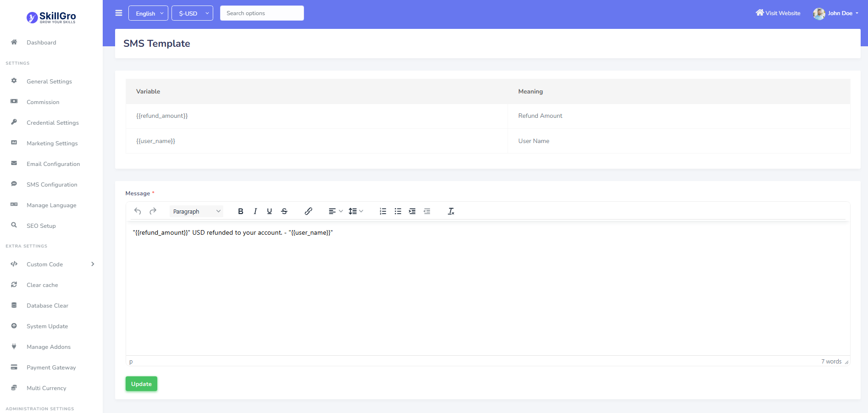This screenshot has width=868, height=413.
Task: Toggle sidebar with hamburger menu icon
Action: click(119, 13)
